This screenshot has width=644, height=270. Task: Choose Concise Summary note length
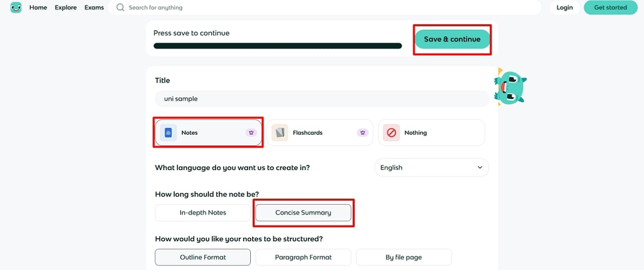pos(303,213)
